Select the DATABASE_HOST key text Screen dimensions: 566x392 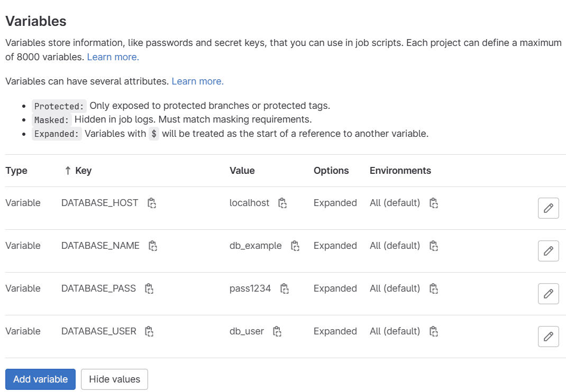(x=99, y=203)
